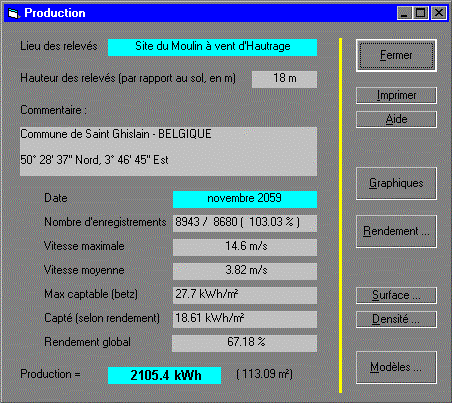Viewport: 453px width, 404px height.
Task: Click the comment box with Saint Ghislain text
Action: click(x=168, y=151)
